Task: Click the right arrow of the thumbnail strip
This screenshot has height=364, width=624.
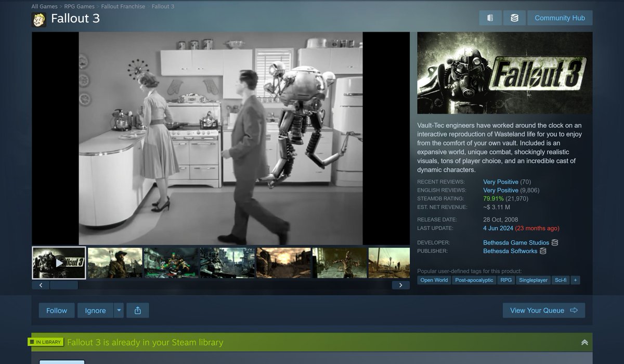Action: pyautogui.click(x=400, y=285)
